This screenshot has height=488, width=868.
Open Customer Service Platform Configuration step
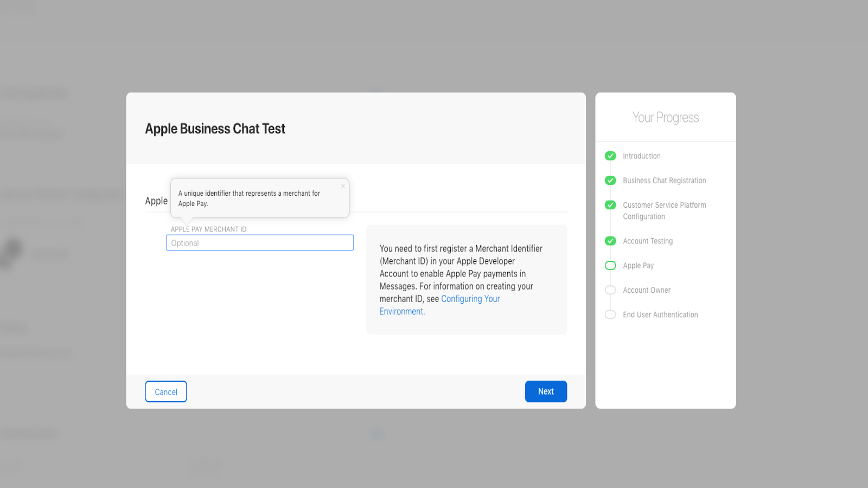(665, 210)
